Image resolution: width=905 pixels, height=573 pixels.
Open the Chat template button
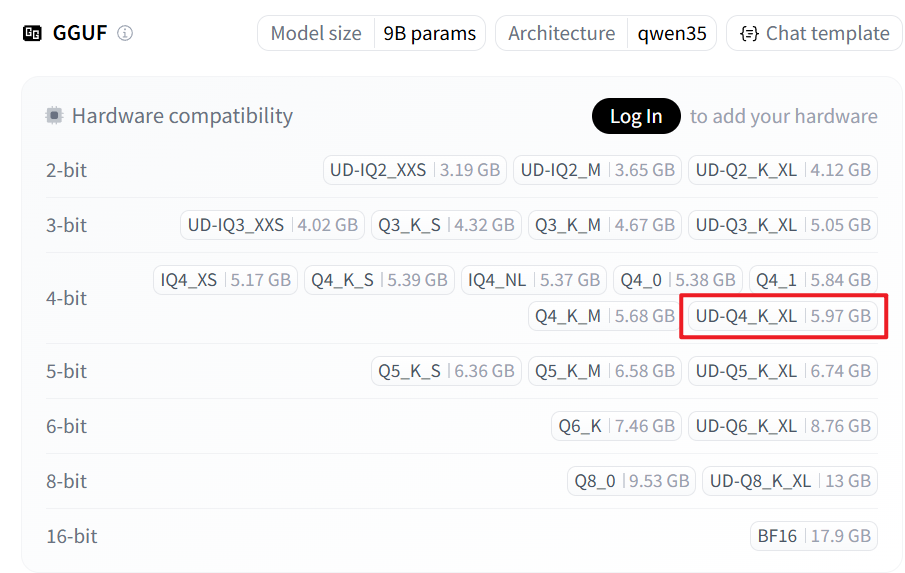814,33
